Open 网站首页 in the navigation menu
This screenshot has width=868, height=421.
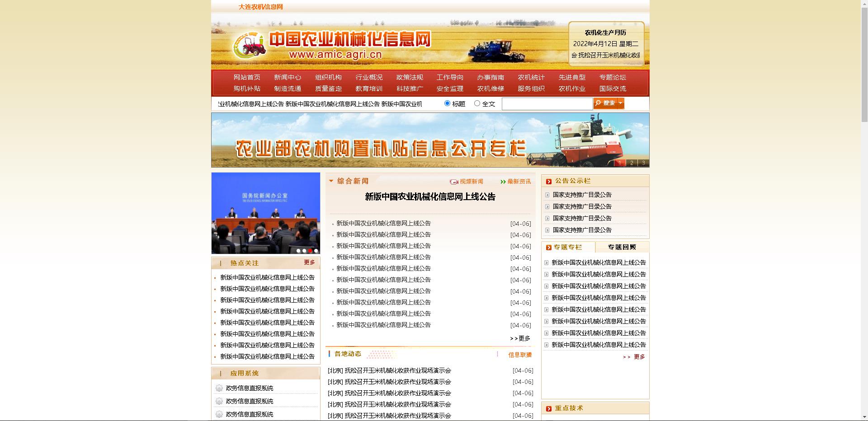pyautogui.click(x=247, y=77)
